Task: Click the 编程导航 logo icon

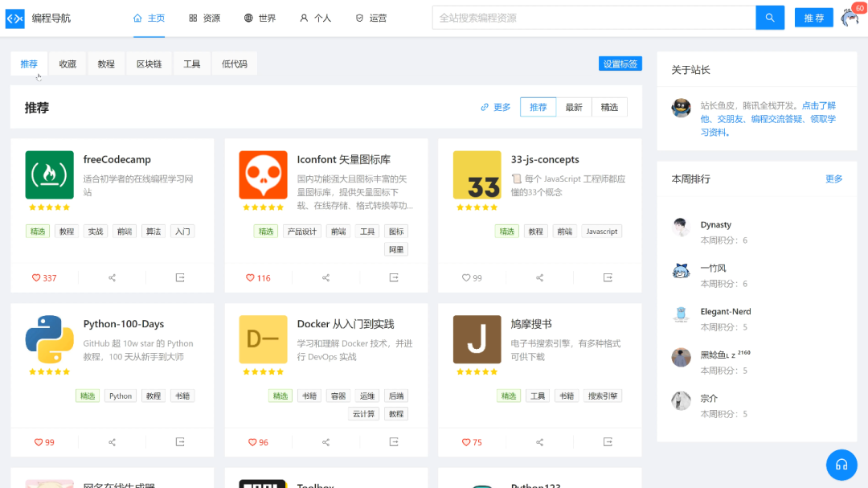Action: coord(14,18)
